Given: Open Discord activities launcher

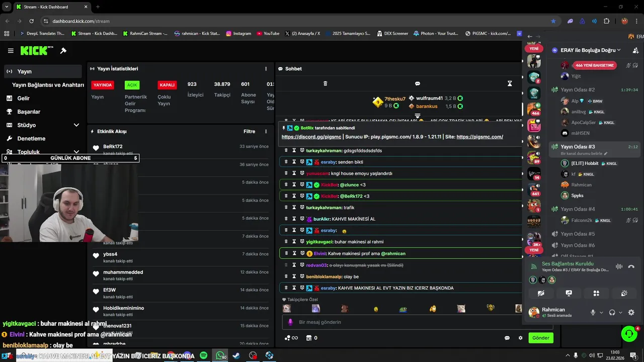Looking at the screenshot, I should (x=596, y=293).
